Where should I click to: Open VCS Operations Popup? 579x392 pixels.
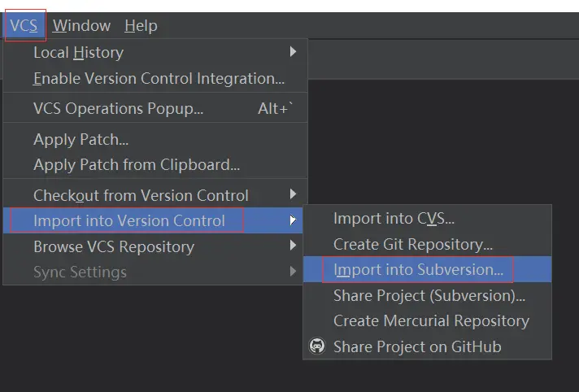click(x=118, y=108)
